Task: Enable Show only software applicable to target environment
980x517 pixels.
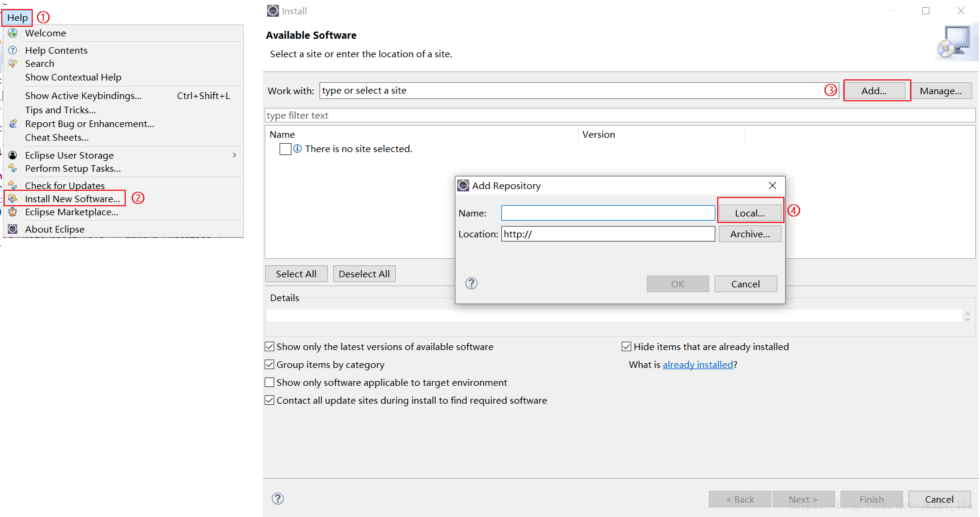Action: coord(269,382)
